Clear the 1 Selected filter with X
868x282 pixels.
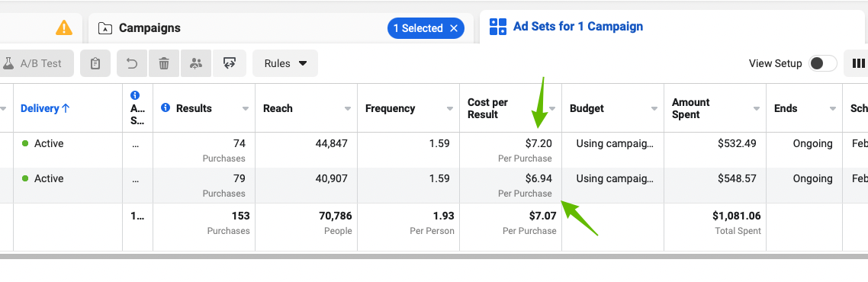454,28
